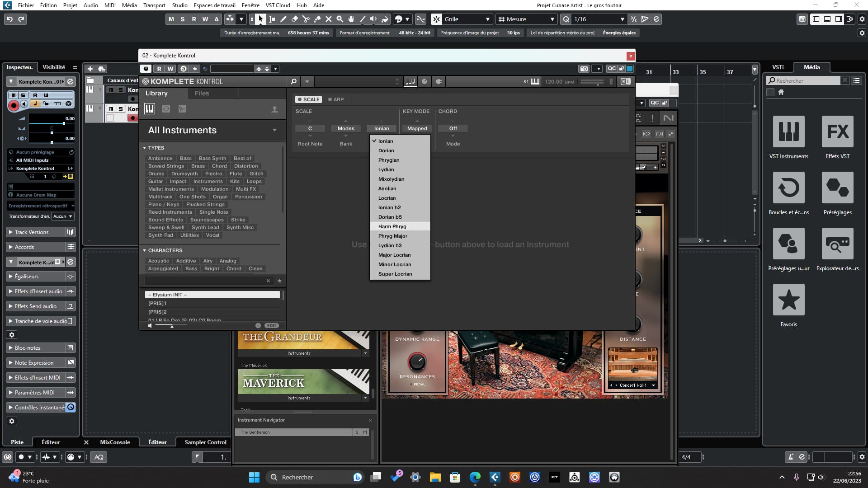Collapse the TYPES section
Image resolution: width=868 pixels, height=488 pixels.
[144, 148]
